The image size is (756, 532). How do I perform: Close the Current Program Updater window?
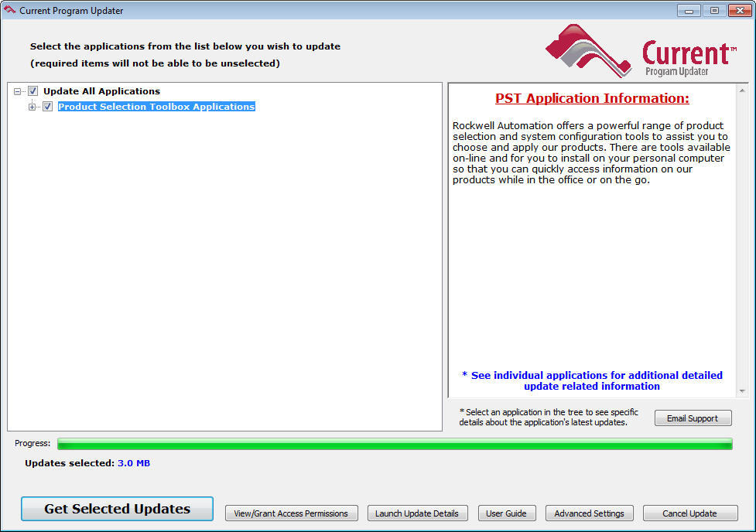click(740, 10)
